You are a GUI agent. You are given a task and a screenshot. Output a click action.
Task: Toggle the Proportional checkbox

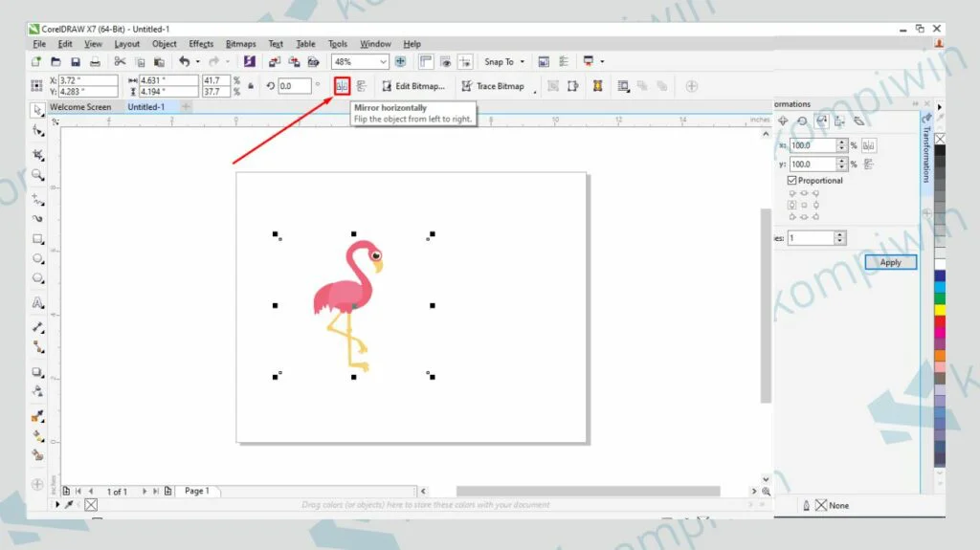point(791,180)
